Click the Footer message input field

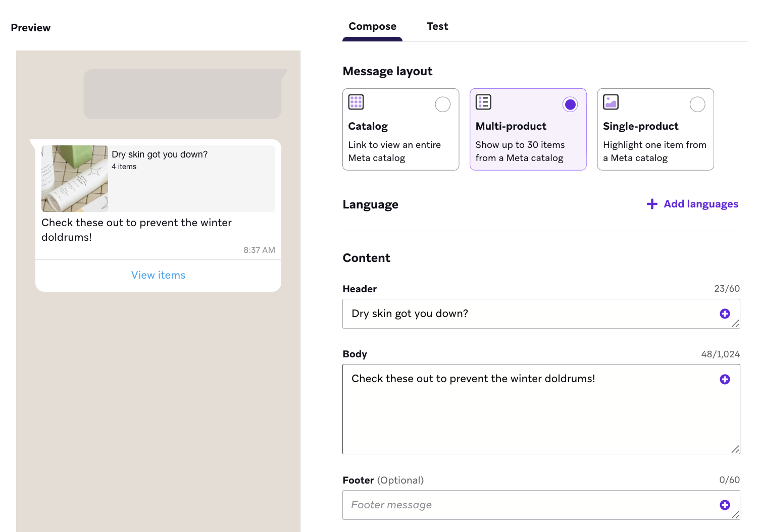(x=530, y=505)
